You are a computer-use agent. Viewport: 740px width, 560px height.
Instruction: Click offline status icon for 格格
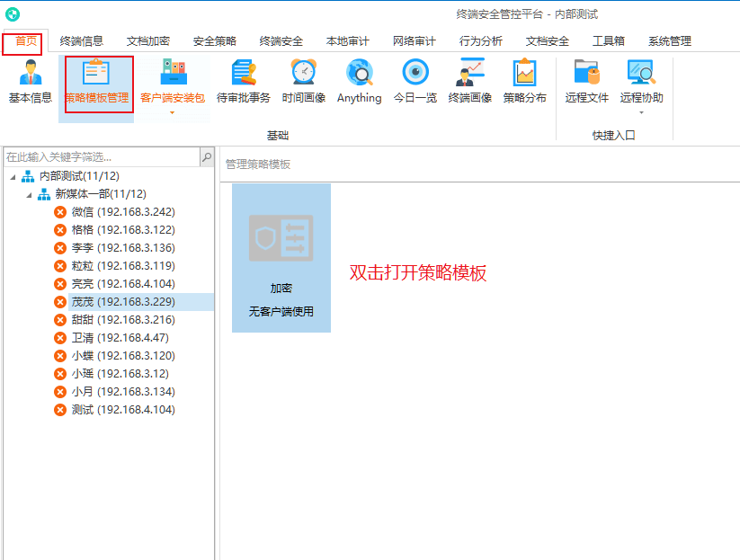click(60, 230)
